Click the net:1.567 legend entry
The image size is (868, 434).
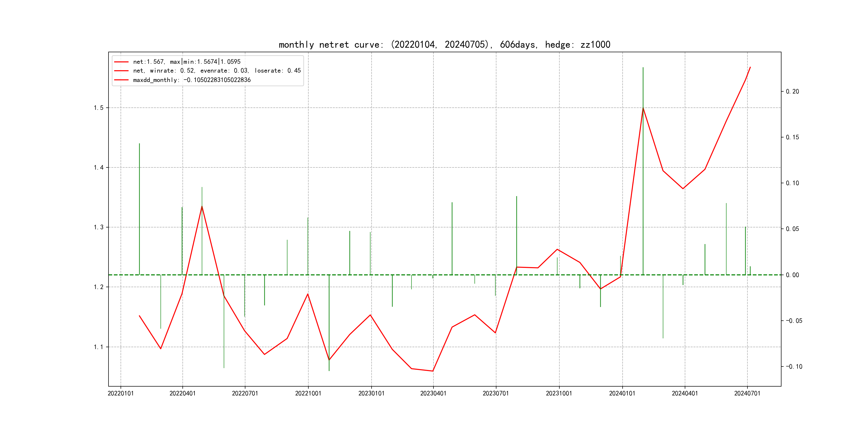coord(186,62)
